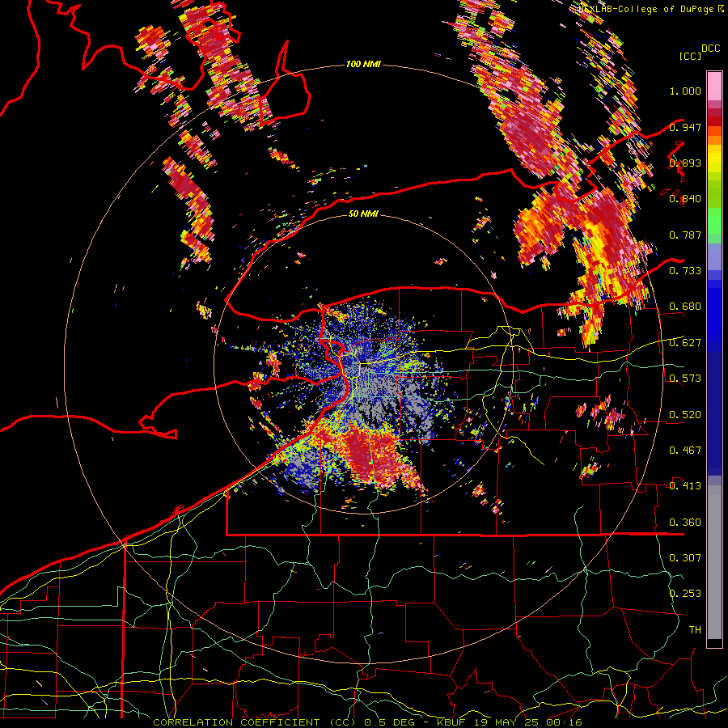Select the 0.360 legend value

(x=685, y=523)
